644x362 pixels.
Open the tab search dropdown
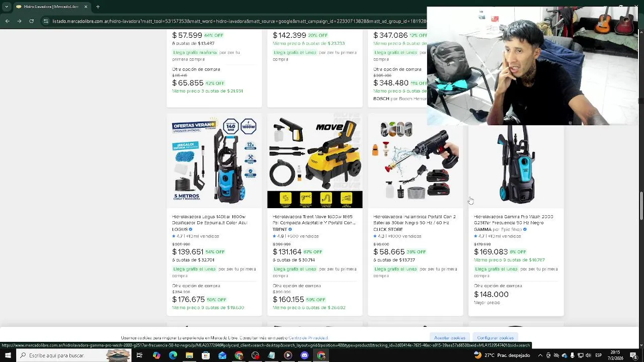click(6, 7)
